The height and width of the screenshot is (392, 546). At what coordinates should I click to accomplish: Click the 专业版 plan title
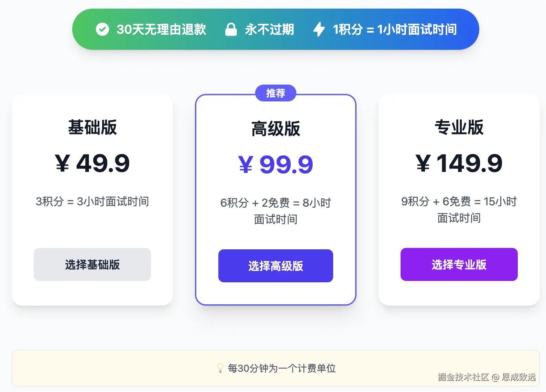[x=459, y=127]
